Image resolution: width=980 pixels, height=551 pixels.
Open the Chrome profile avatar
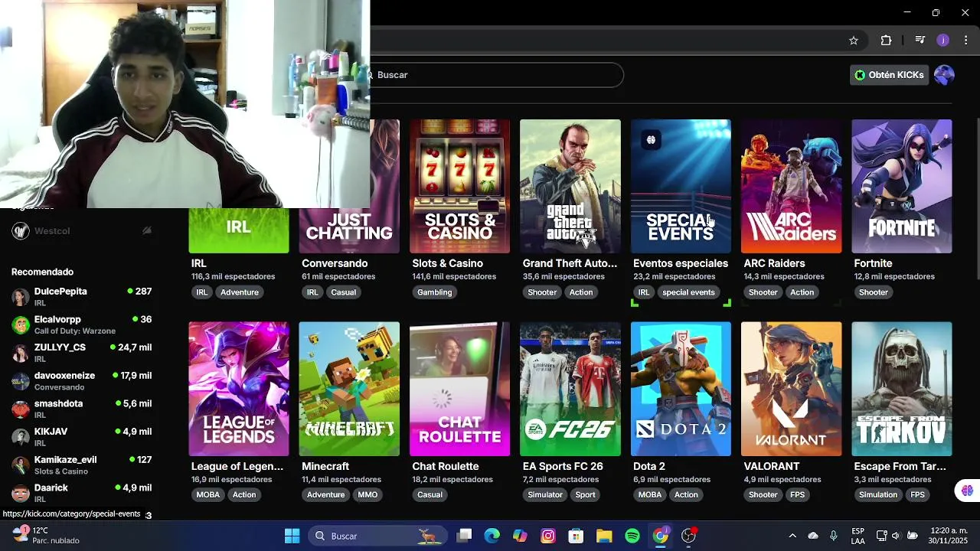(943, 41)
